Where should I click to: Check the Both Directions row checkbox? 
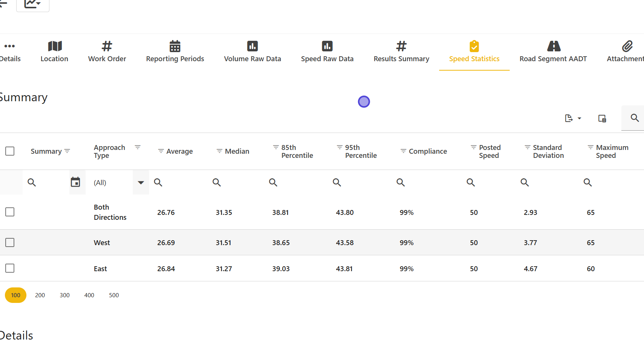pyautogui.click(x=10, y=212)
